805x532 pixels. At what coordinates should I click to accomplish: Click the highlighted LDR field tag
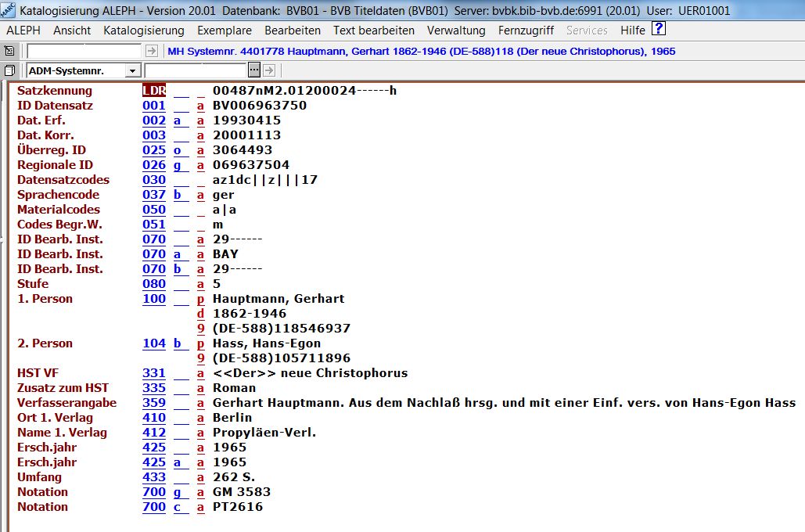click(154, 91)
